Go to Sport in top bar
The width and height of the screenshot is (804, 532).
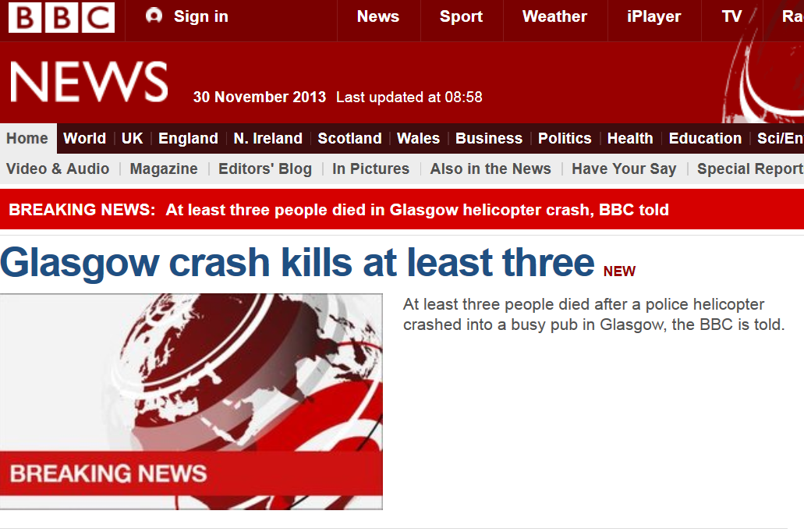(x=461, y=16)
